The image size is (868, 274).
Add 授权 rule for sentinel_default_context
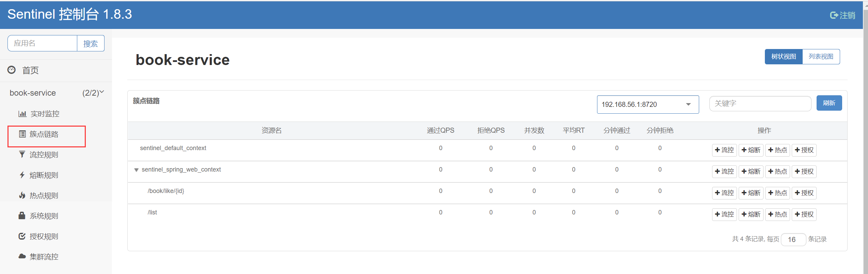[804, 150]
